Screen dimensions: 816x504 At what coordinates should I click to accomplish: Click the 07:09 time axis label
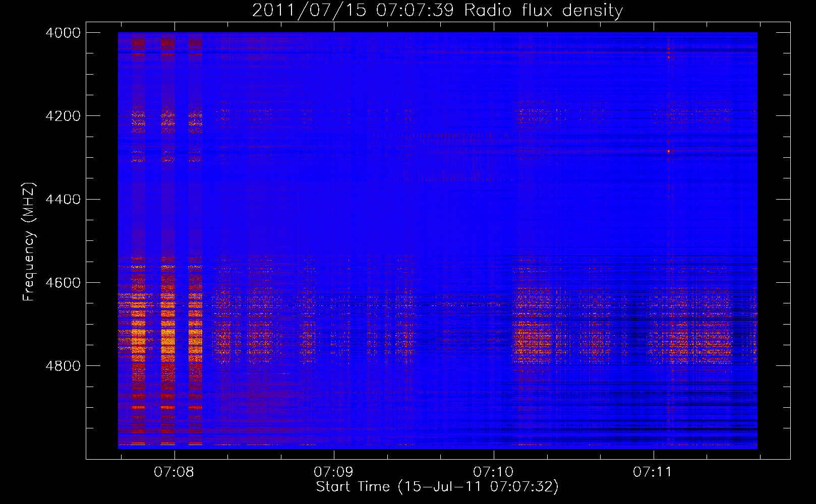coord(333,472)
